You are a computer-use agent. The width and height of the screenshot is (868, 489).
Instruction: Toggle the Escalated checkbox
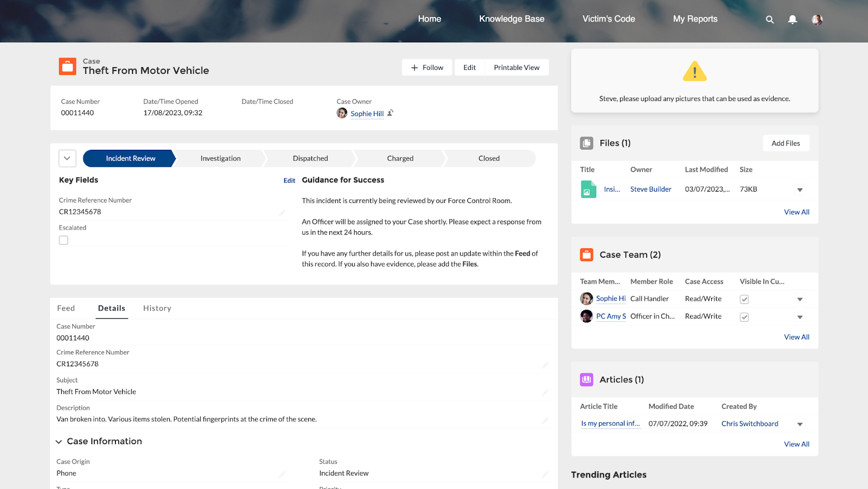63,240
